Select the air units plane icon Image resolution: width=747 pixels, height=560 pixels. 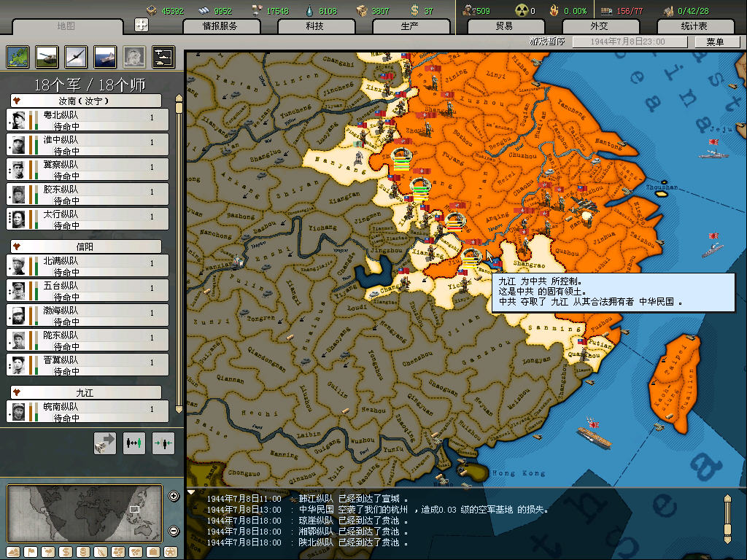(75, 56)
